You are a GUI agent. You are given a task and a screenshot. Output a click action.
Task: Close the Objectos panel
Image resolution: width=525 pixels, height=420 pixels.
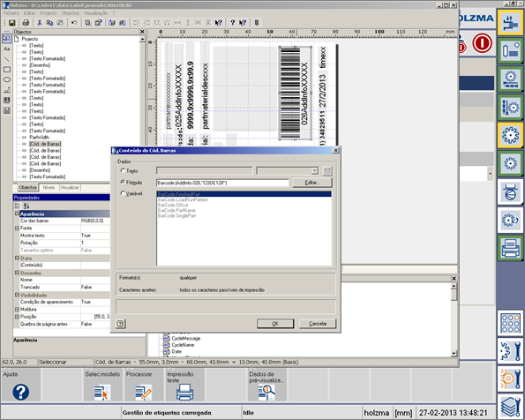pyautogui.click(x=142, y=32)
